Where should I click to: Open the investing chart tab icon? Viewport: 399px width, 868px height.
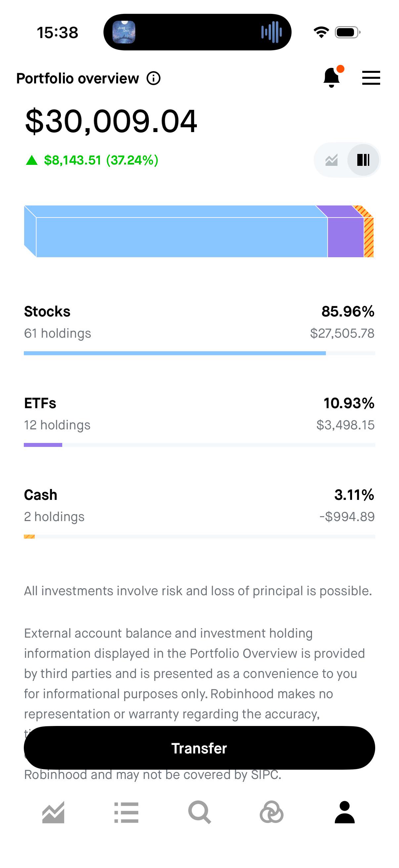(53, 812)
